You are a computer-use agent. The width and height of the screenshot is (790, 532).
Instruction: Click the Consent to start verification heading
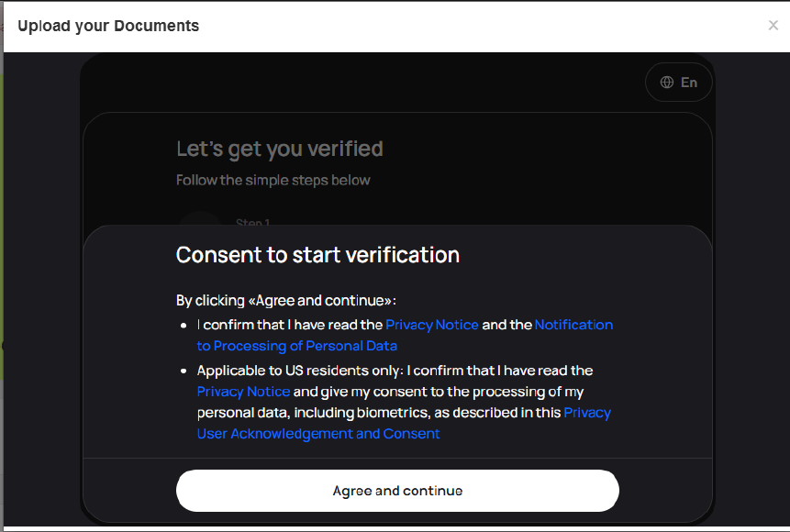pyautogui.click(x=317, y=255)
